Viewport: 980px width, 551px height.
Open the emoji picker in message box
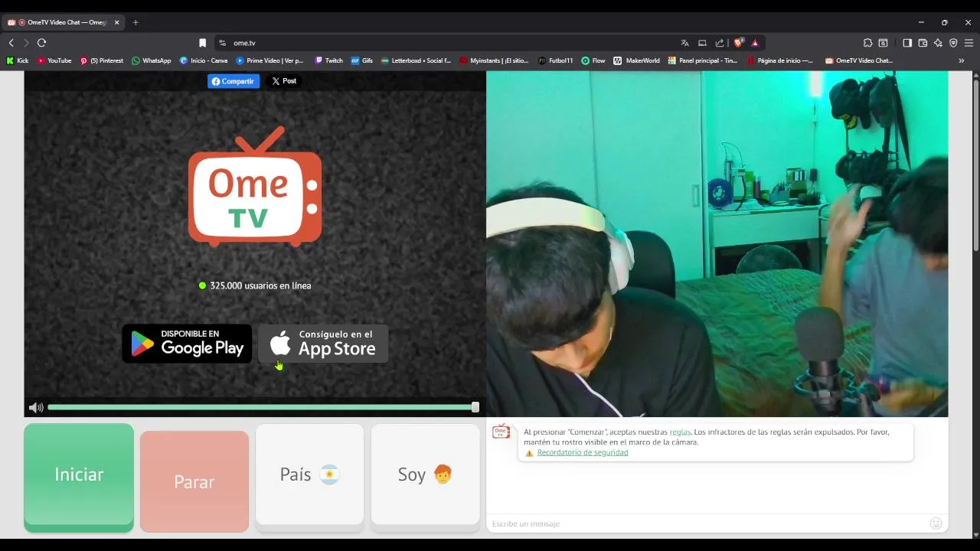(936, 523)
